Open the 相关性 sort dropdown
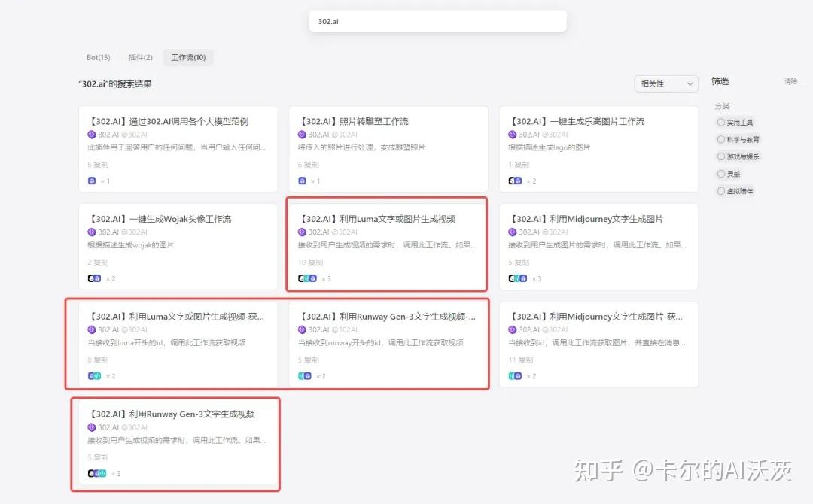Screen dimensions: 813x504 pos(665,83)
